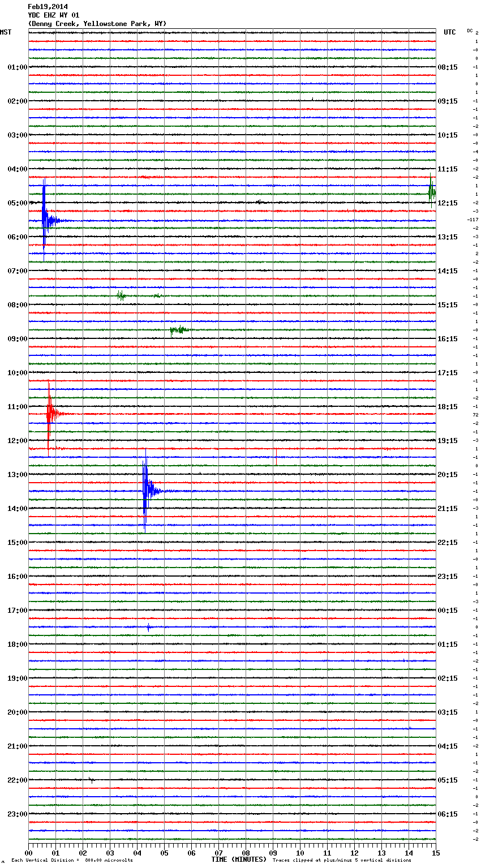Select the 03:00 MST time label

pyautogui.click(x=17, y=135)
